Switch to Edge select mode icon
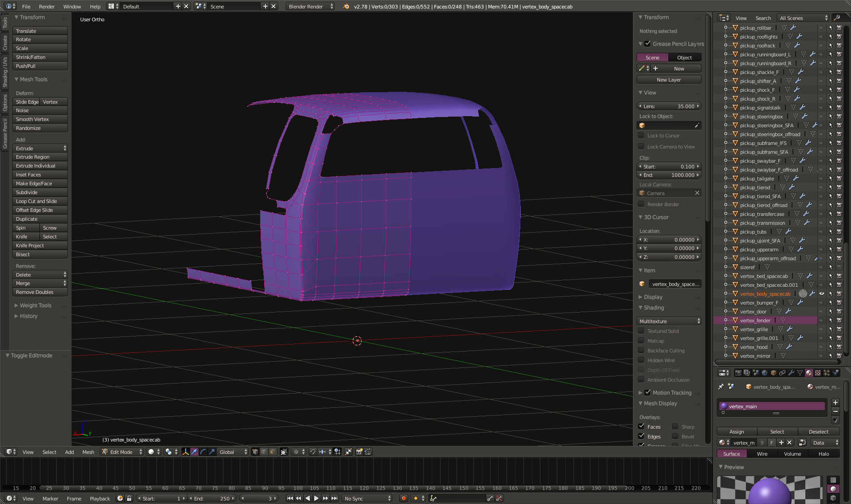The image size is (851, 504). point(264,452)
